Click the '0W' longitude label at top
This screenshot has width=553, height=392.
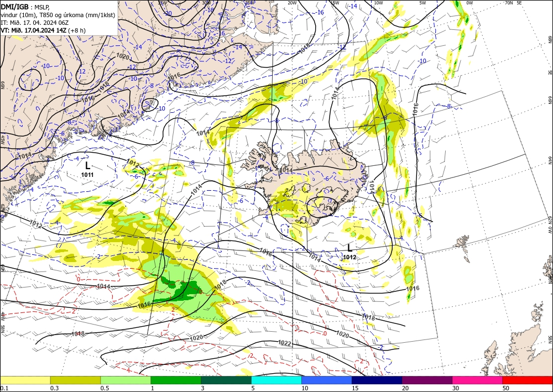(x=469, y=3)
